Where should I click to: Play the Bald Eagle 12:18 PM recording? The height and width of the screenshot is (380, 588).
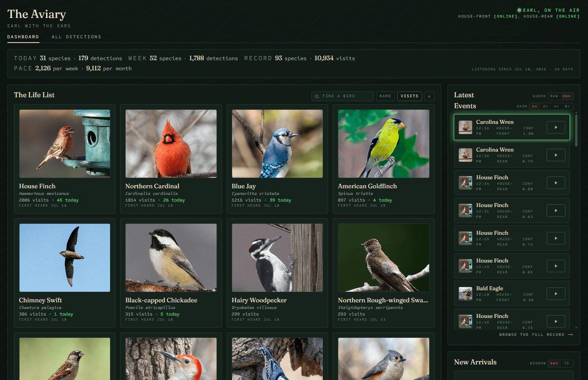556,294
